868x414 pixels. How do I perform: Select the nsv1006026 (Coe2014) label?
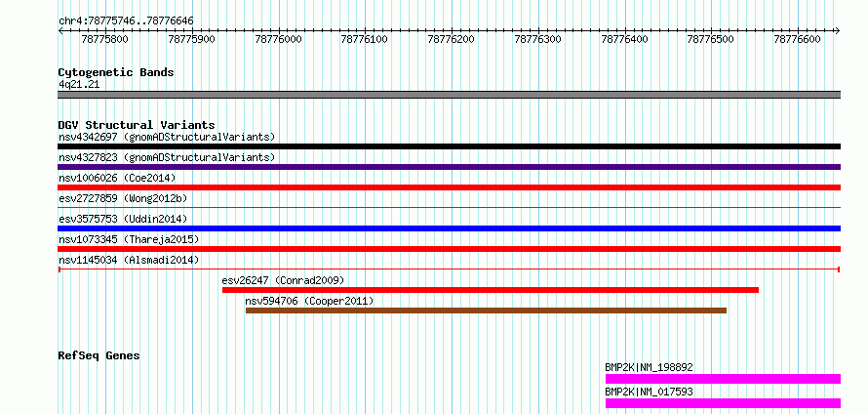pos(117,178)
